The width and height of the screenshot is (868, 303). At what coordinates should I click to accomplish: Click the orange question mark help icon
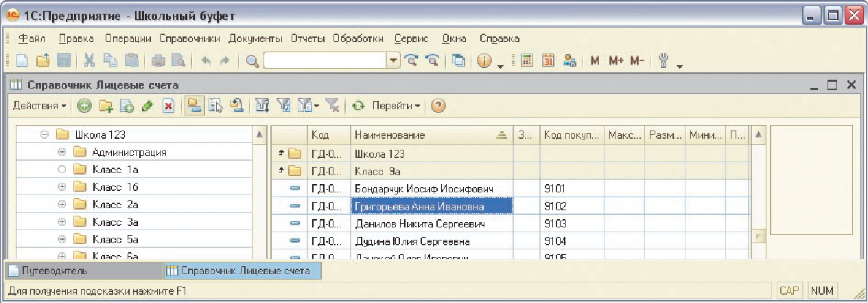click(437, 106)
